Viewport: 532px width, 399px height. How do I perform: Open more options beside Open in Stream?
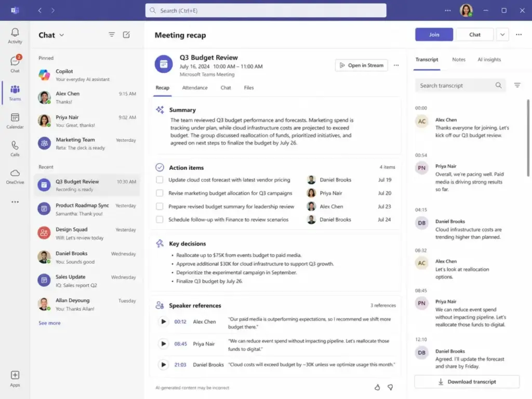click(x=396, y=65)
